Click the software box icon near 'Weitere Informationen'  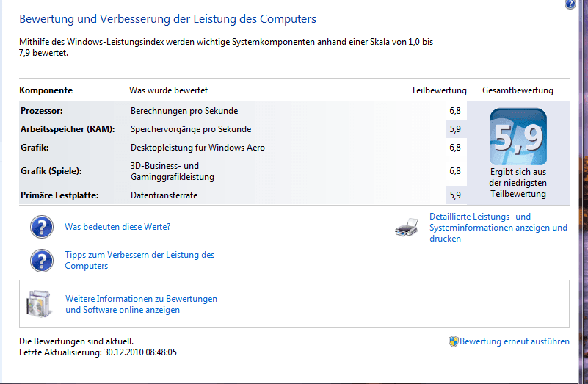(39, 303)
